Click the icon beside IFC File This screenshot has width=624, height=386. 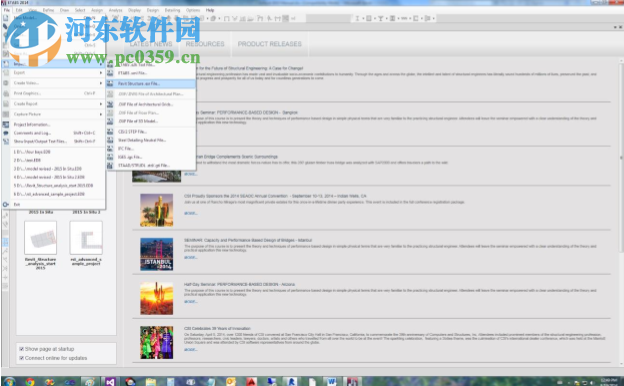click(x=110, y=148)
